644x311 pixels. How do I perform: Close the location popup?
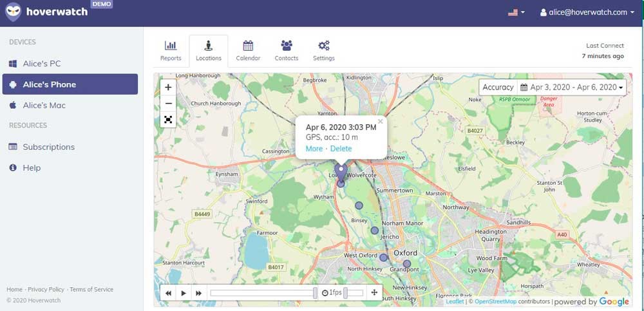tap(381, 121)
